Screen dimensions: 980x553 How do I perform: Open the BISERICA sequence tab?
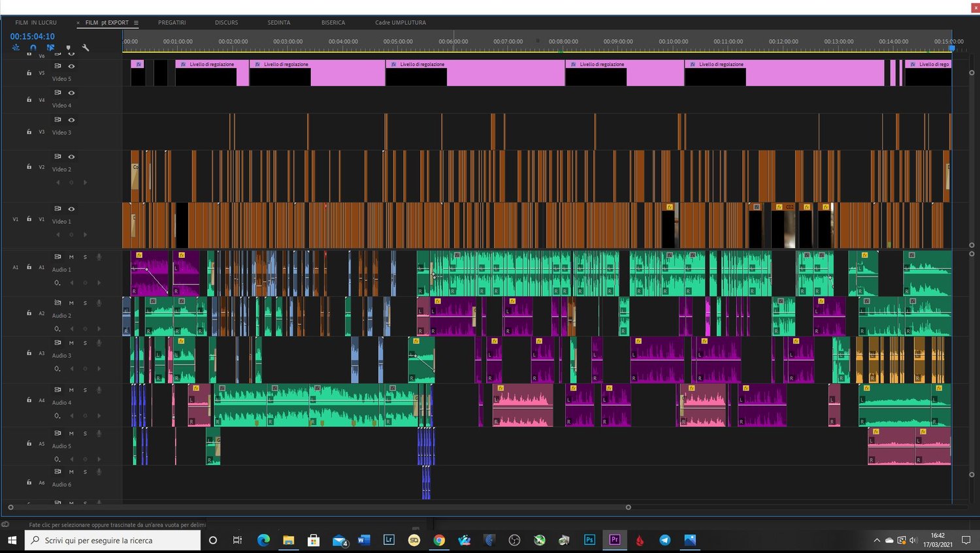pos(333,23)
